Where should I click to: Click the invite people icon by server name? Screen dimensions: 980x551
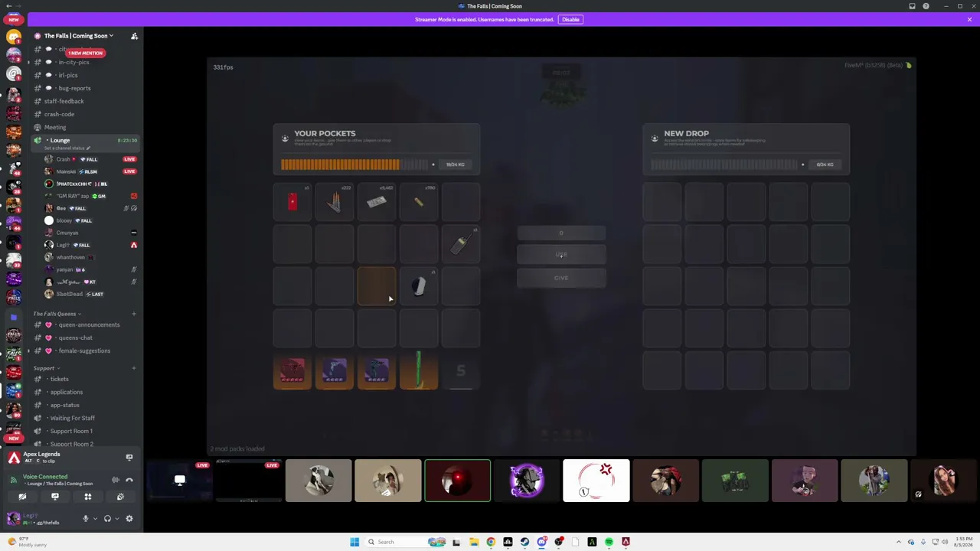click(134, 36)
